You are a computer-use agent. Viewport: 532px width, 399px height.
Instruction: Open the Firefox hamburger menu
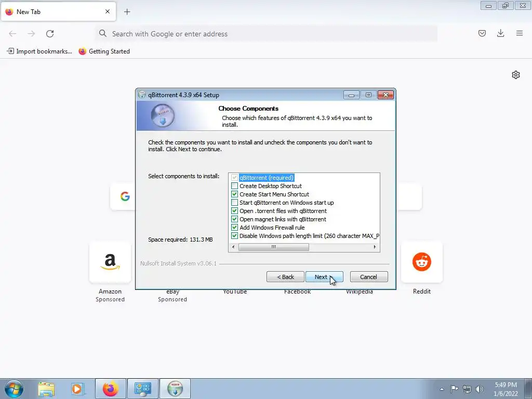520,33
